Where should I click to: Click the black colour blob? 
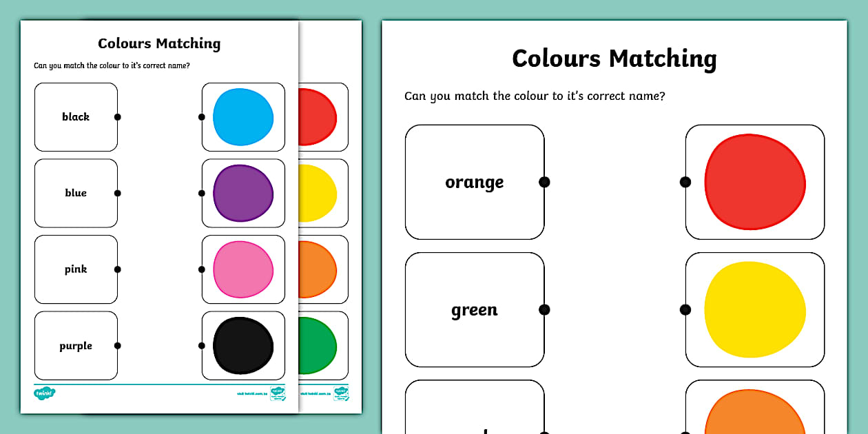click(x=242, y=346)
